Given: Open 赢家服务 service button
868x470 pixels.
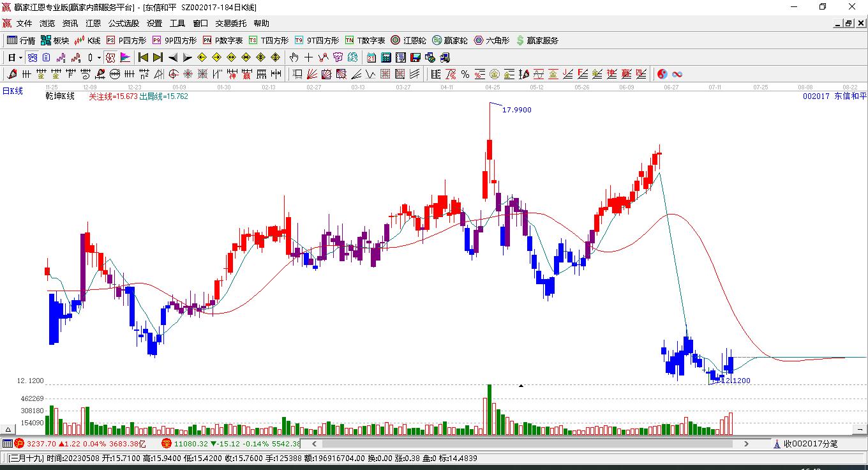Looking at the screenshot, I should 537,40.
